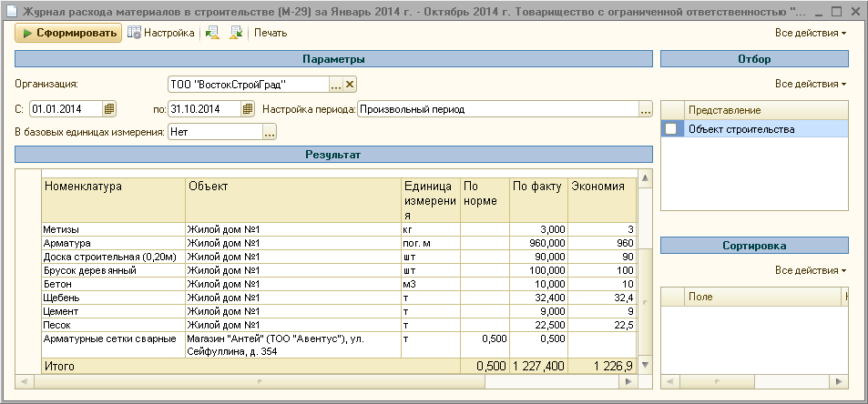
Task: Select the Арматура cell
Action: (x=114, y=243)
